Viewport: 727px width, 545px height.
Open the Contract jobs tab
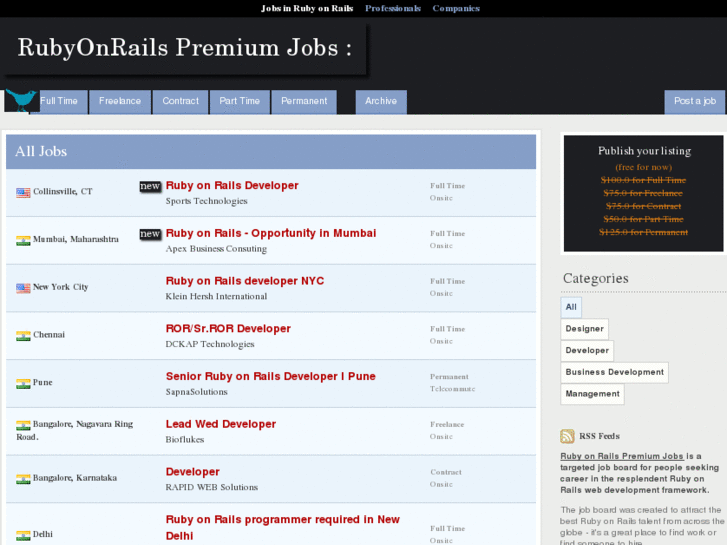pyautogui.click(x=180, y=102)
